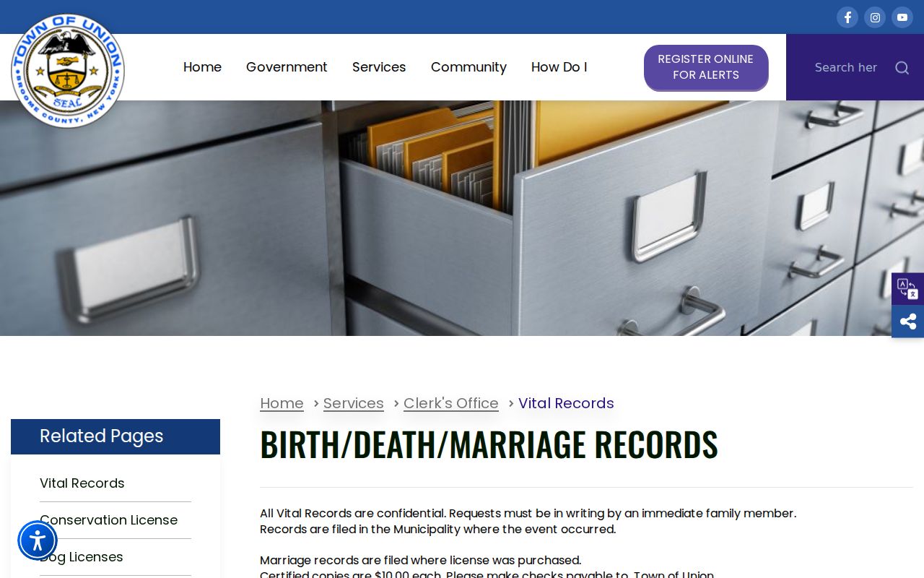Open Dog Licenses in Related Pages
Viewport: 924px width, 578px height.
(82, 557)
